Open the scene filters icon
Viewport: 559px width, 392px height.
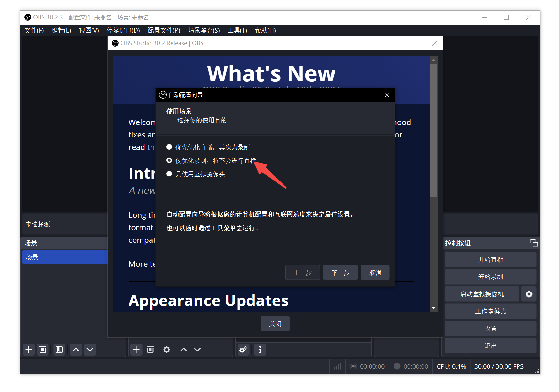coord(59,350)
